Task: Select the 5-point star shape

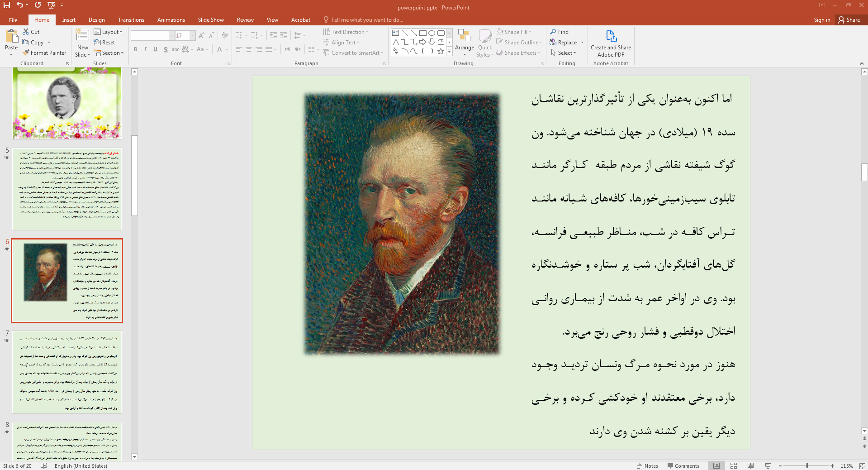Action: coord(441,51)
